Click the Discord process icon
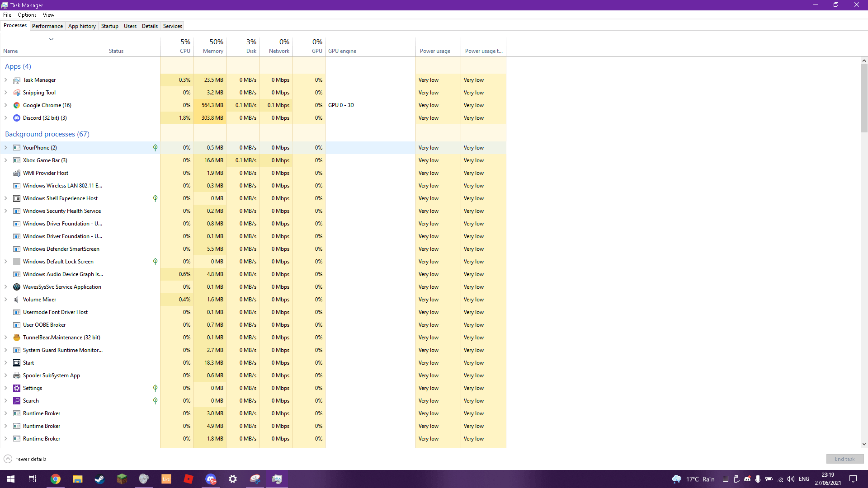The width and height of the screenshot is (868, 488). (x=17, y=118)
